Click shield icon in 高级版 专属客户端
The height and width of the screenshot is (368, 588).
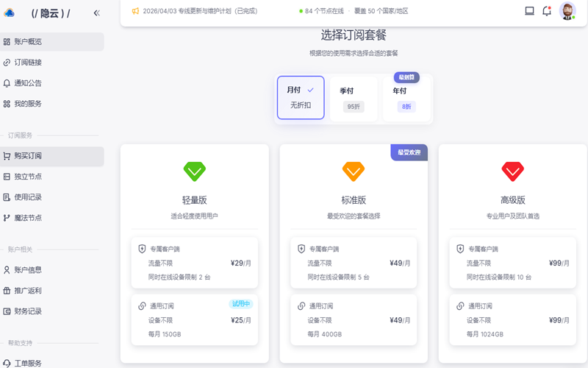460,249
